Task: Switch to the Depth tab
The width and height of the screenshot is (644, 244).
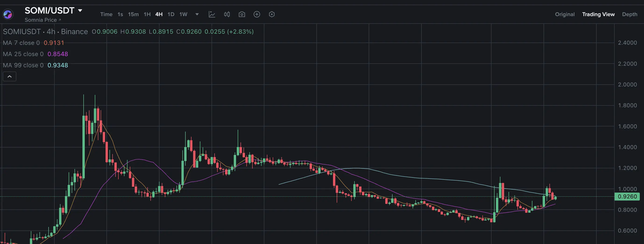Action: point(630,14)
